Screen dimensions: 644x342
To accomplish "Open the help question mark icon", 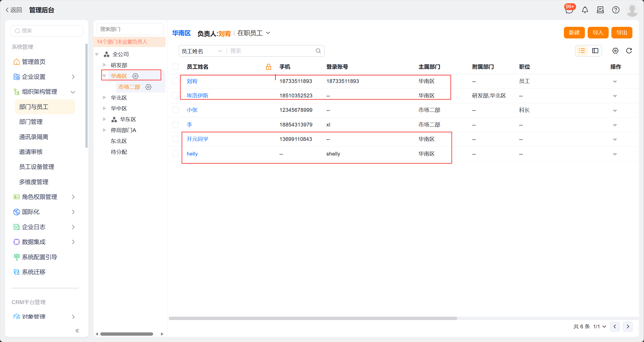I will coord(616,10).
